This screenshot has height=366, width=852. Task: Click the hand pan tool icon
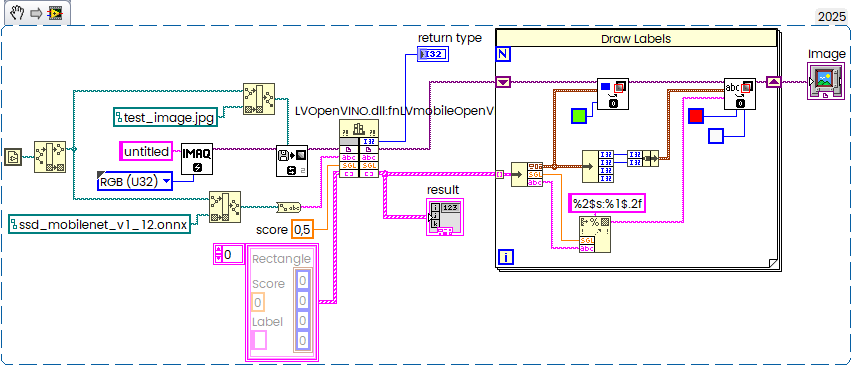pos(17,12)
